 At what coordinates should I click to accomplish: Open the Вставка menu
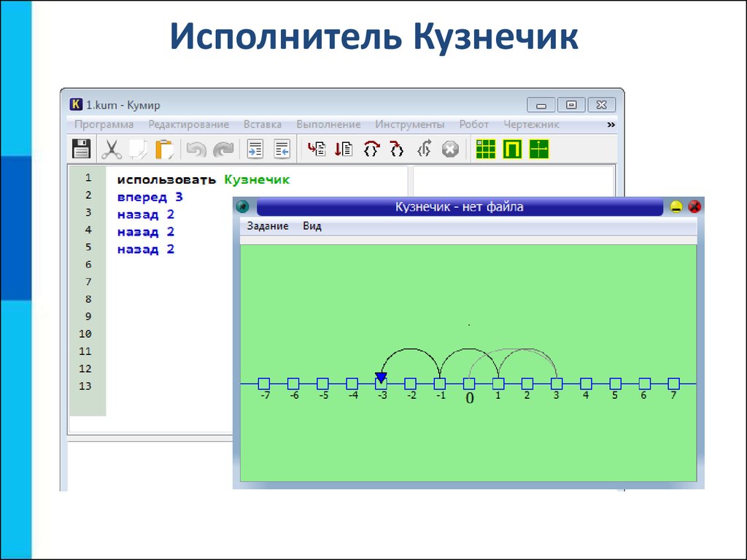263,124
